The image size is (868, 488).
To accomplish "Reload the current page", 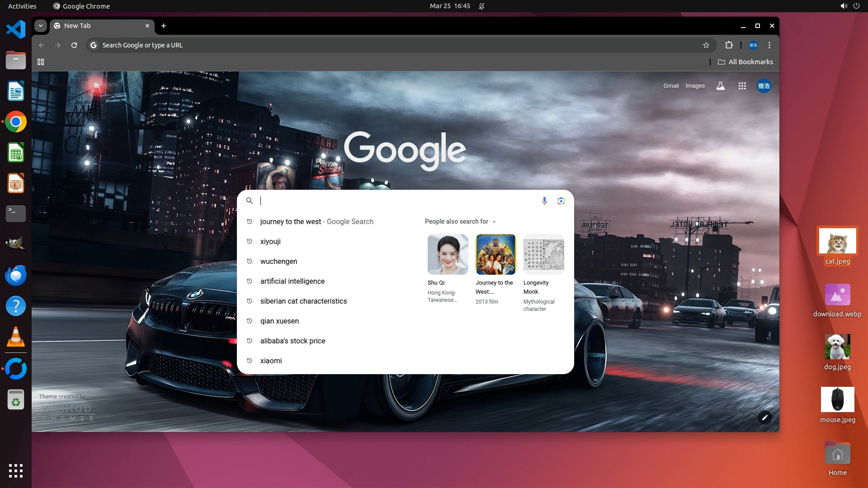I will click(x=74, y=45).
